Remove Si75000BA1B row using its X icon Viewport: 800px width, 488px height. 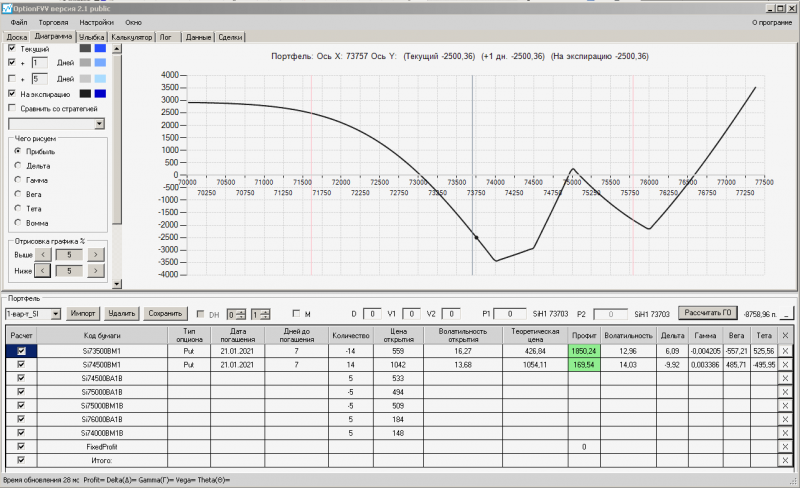coord(785,392)
